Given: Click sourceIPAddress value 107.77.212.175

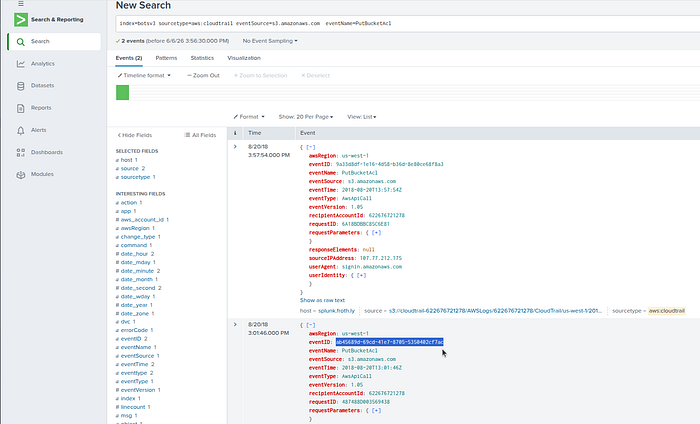Looking at the screenshot, I should click(381, 258).
